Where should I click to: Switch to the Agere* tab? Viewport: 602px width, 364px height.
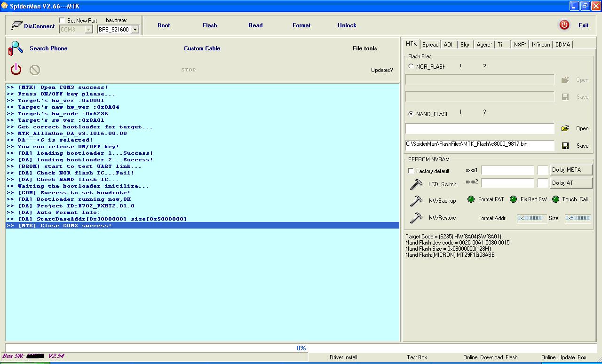[484, 45]
